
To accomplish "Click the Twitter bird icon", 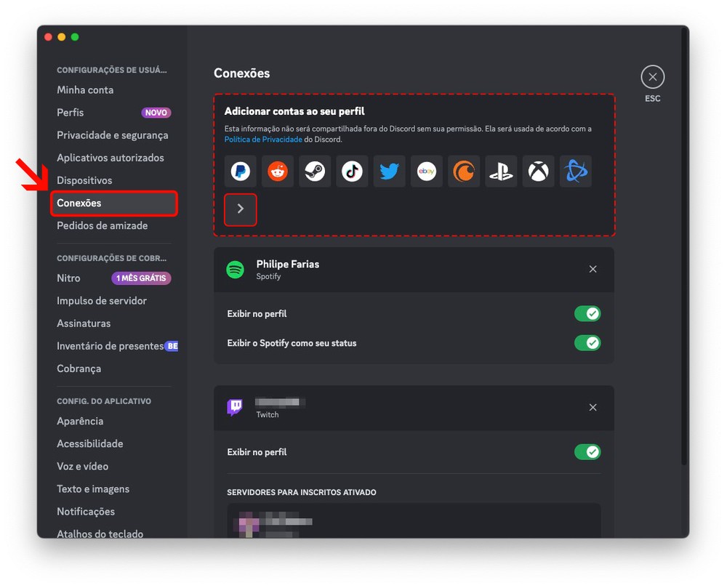I will (x=389, y=172).
